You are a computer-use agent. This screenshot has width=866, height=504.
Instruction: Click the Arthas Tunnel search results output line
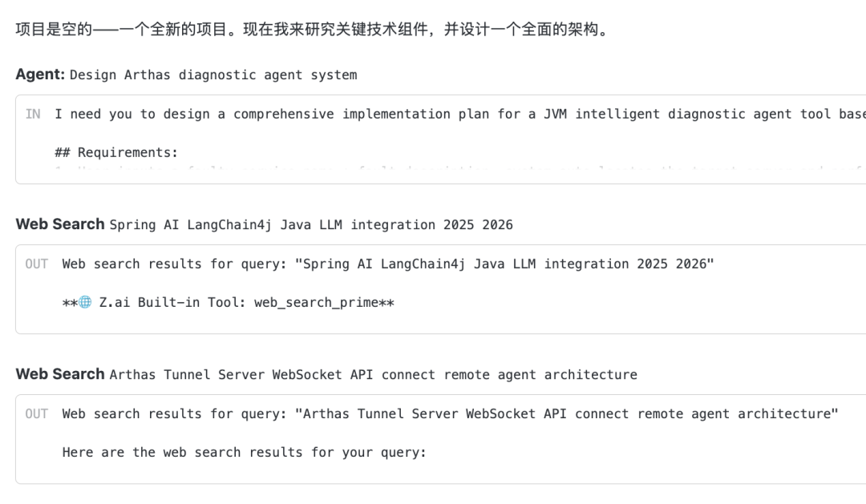450,413
